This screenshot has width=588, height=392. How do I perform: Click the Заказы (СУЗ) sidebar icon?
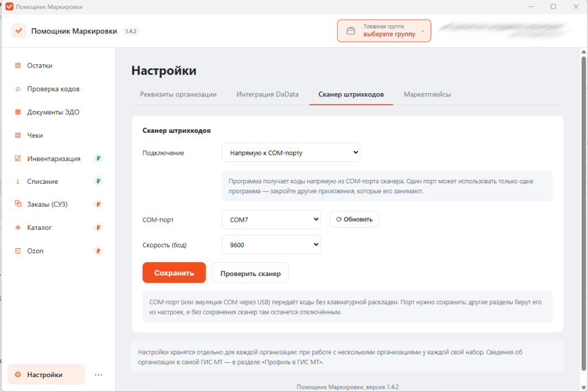click(18, 204)
